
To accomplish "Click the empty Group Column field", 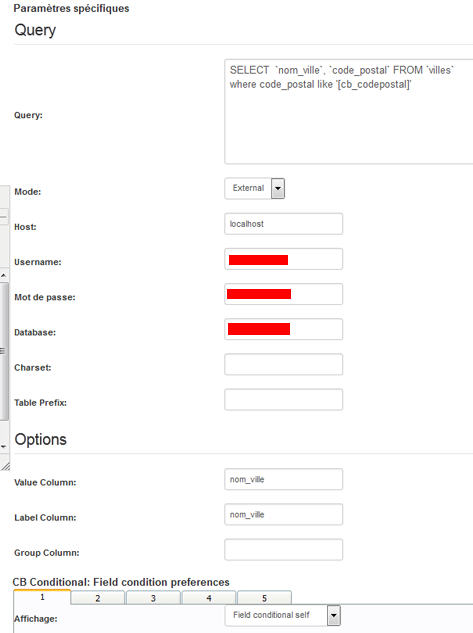I will pyautogui.click(x=284, y=549).
